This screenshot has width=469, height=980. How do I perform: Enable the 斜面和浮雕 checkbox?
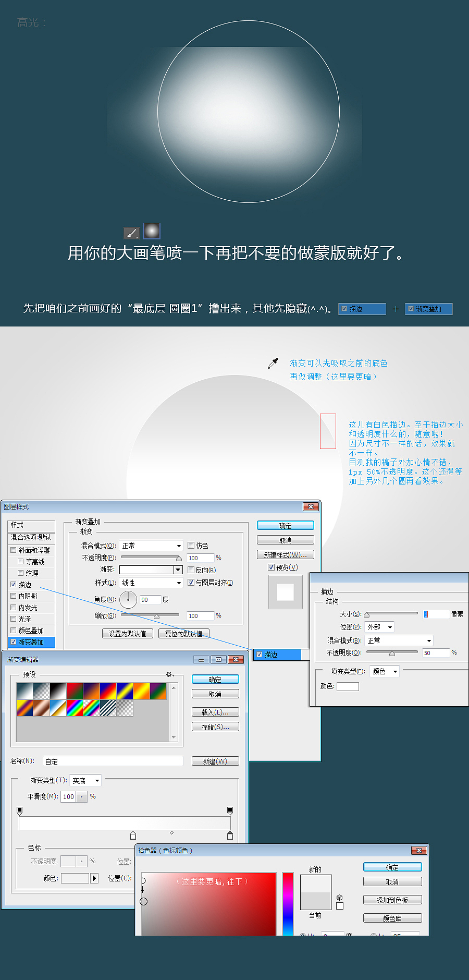[x=14, y=550]
